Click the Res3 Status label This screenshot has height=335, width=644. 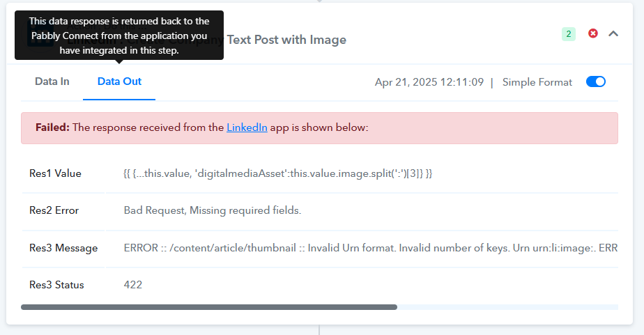56,284
